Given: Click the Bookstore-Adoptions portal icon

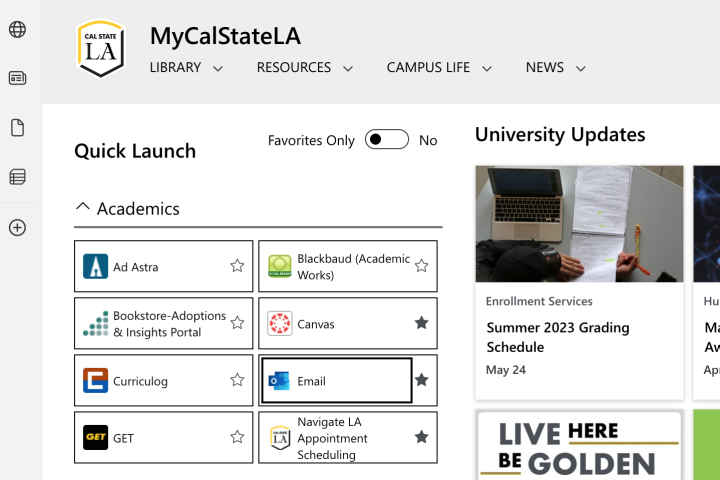Looking at the screenshot, I should click(x=96, y=323).
